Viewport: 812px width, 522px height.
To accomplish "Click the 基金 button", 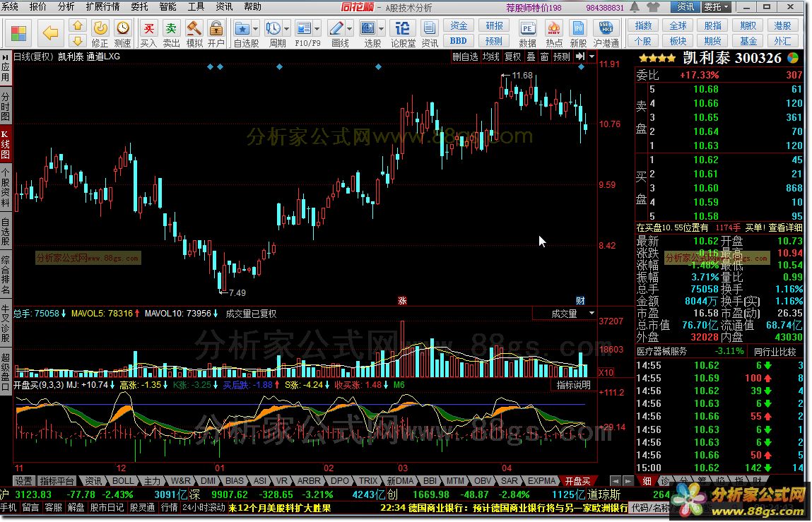I will coord(748,41).
